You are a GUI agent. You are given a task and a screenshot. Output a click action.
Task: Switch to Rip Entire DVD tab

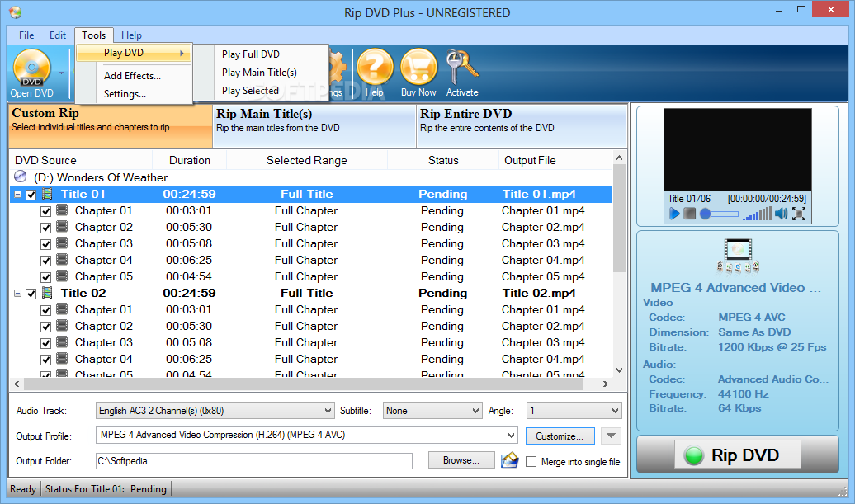(522, 126)
